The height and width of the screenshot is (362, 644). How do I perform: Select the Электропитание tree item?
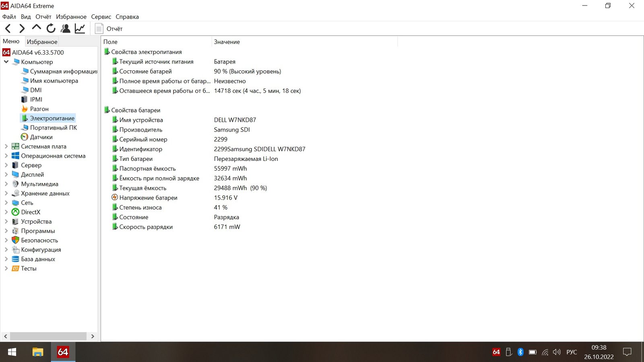pos(48,118)
